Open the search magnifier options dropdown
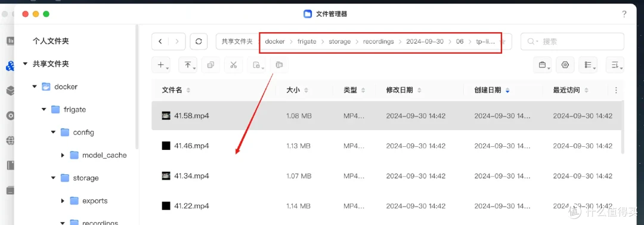 click(x=532, y=41)
